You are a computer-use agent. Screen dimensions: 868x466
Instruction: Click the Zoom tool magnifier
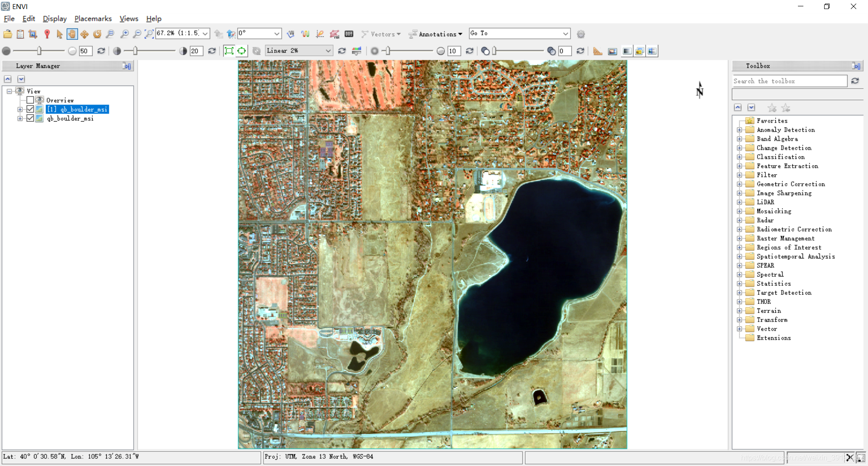(110, 34)
